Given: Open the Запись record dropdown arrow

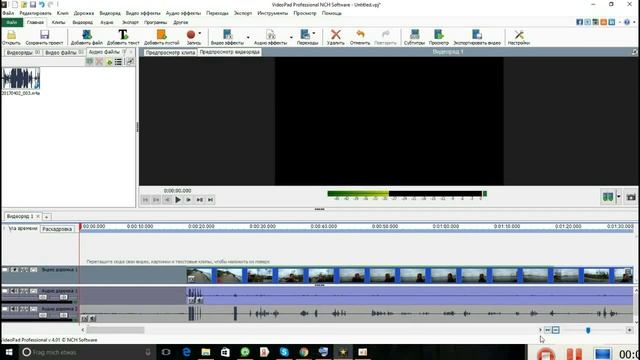Looking at the screenshot, I should pyautogui.click(x=200, y=33).
